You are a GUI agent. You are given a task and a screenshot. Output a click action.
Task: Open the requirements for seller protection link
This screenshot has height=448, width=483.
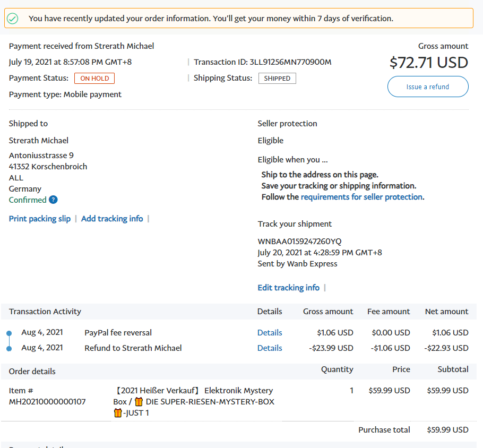361,197
